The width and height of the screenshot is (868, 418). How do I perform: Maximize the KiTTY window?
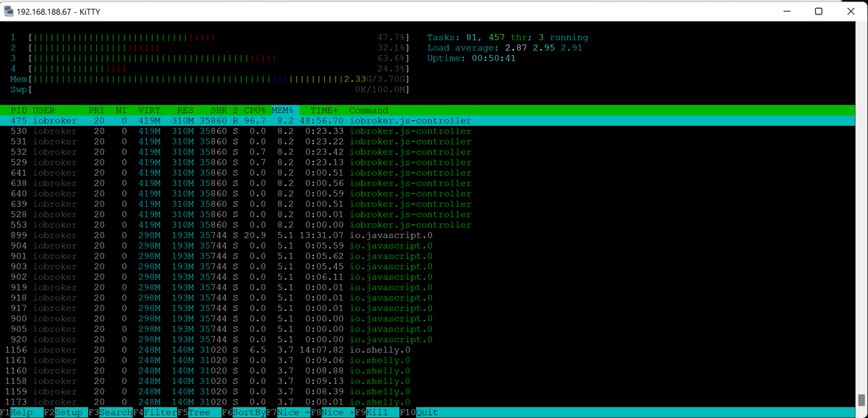818,11
